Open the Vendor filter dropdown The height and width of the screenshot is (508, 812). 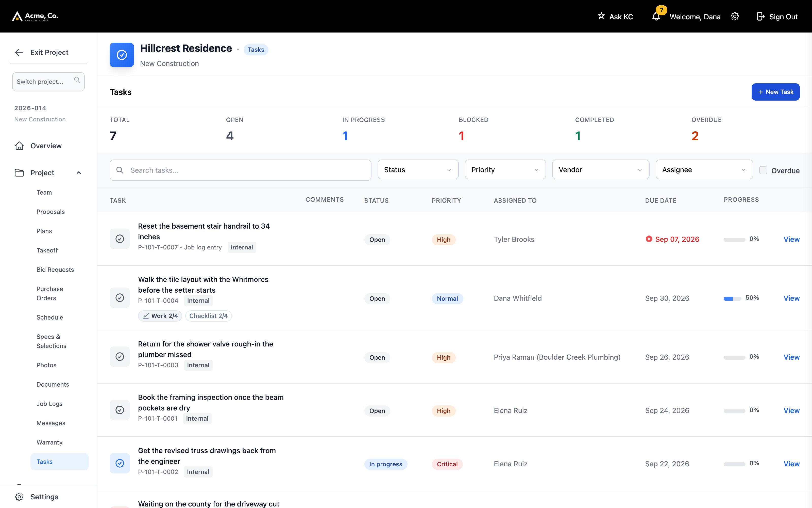(x=601, y=170)
